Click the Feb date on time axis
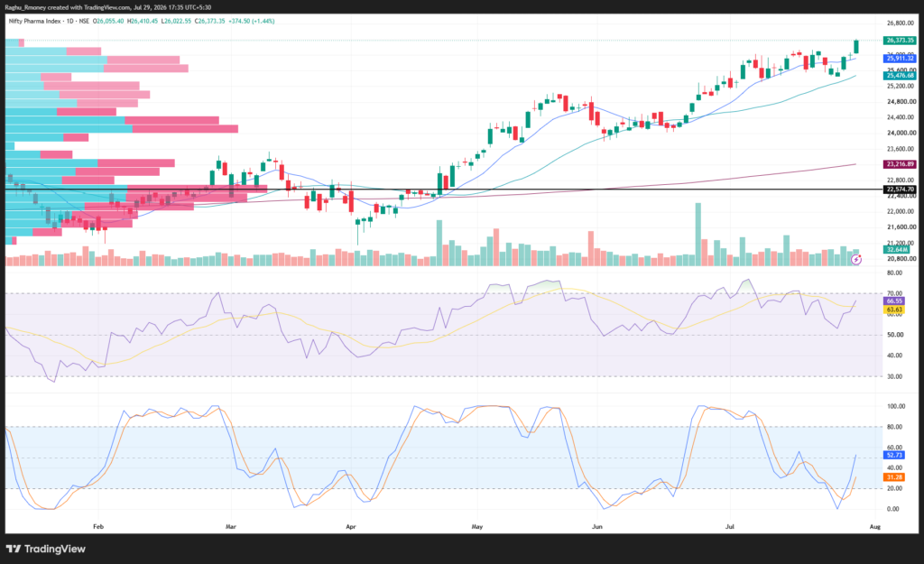The width and height of the screenshot is (924, 564). pyautogui.click(x=97, y=526)
